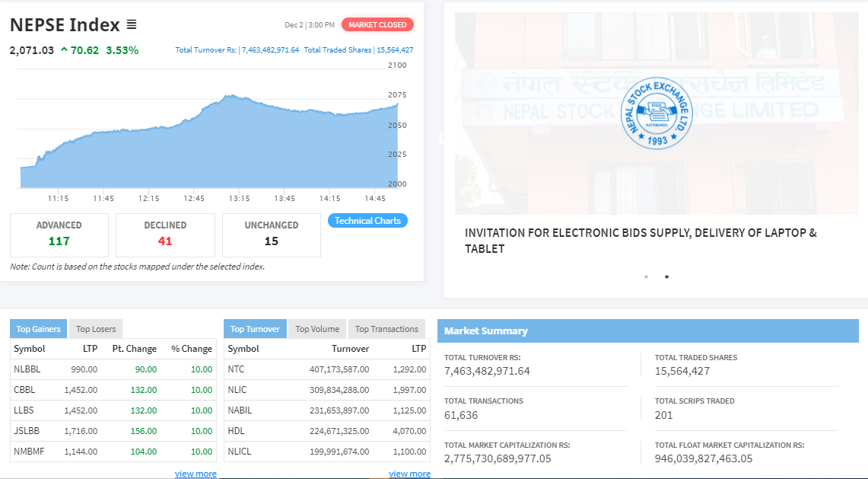Viewport: 868px width, 479px height.
Task: Click the MARKET CLOSED badge
Action: [377, 24]
